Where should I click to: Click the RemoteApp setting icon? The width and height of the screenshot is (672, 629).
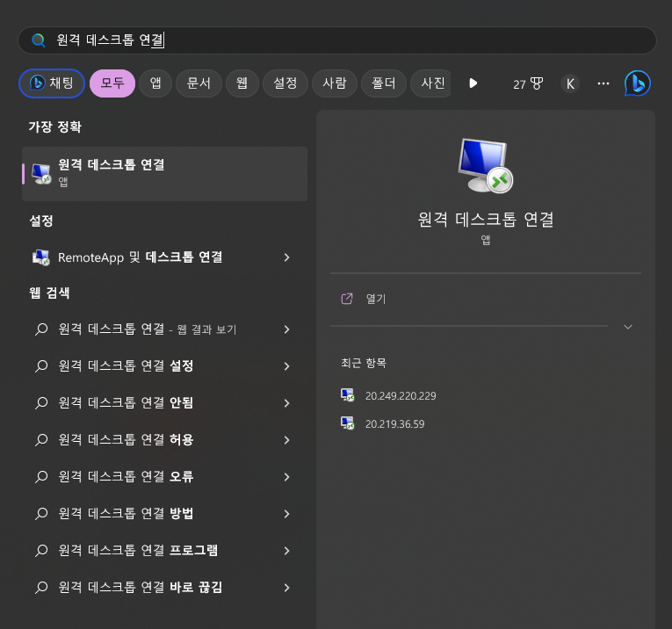tap(41, 257)
